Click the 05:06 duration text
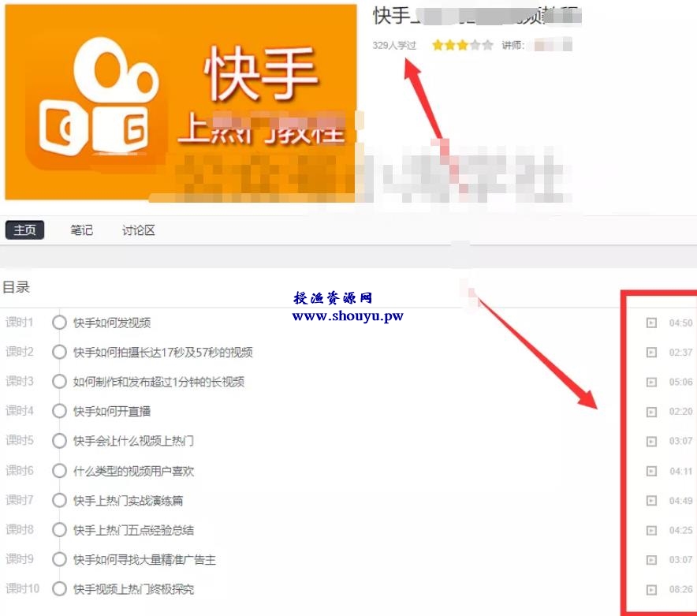Image resolution: width=697 pixels, height=616 pixels. (x=680, y=382)
